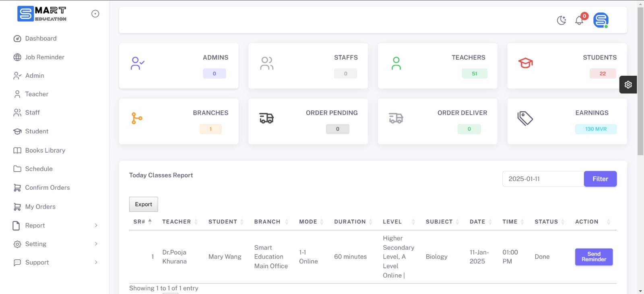Screen dimensions: 644x294
Task: Click the Teachers card person icon
Action: [x=396, y=63]
